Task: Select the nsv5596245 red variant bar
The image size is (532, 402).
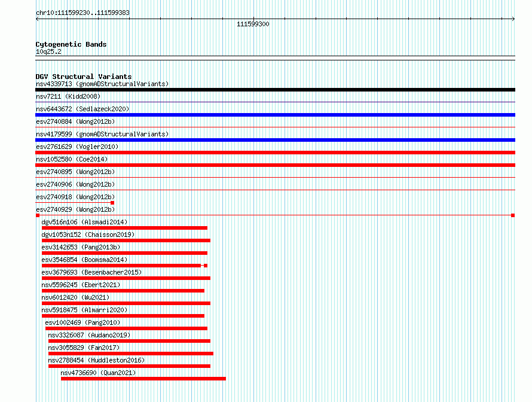Action: tap(123, 291)
